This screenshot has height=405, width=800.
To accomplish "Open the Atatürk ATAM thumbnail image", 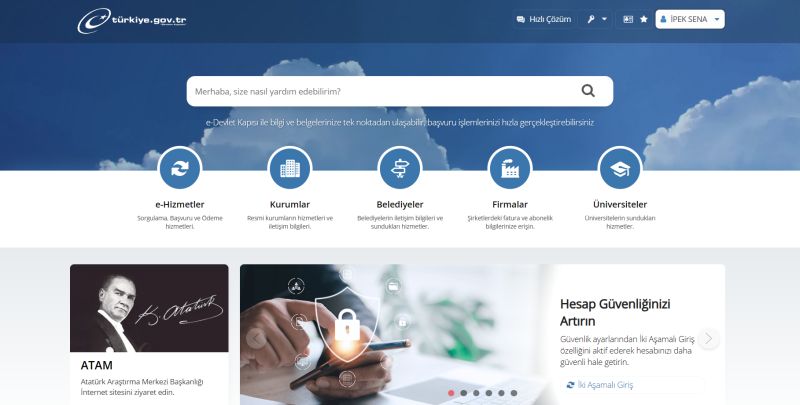I will 149,308.
